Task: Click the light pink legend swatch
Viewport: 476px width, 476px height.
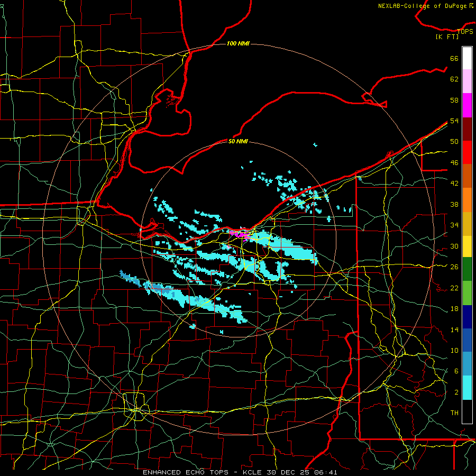Action: point(467,81)
